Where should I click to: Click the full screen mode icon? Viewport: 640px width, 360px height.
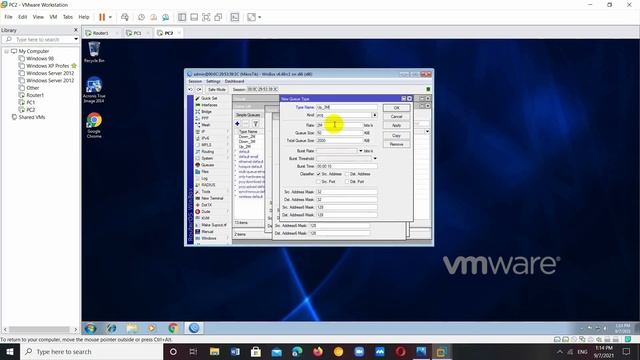point(206,17)
